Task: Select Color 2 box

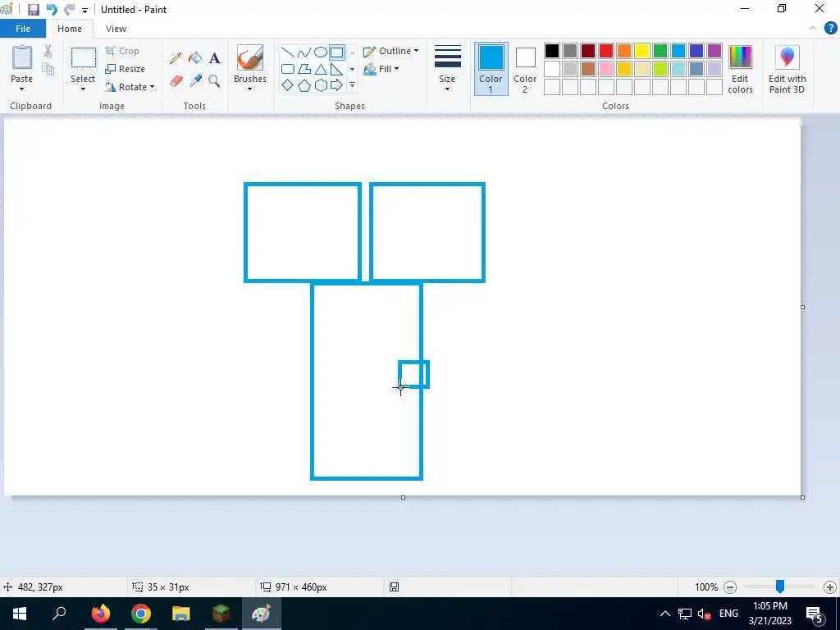Action: [x=525, y=69]
